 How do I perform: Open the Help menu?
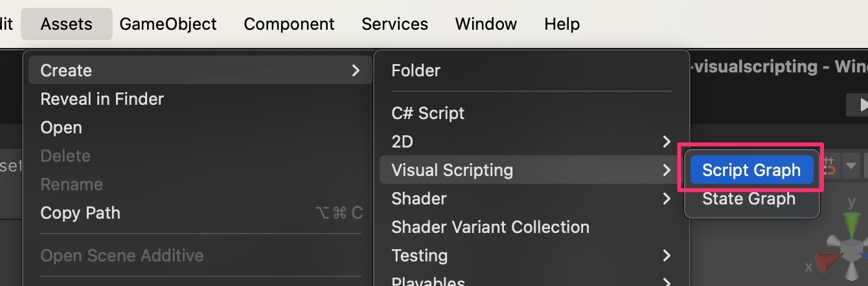[562, 24]
